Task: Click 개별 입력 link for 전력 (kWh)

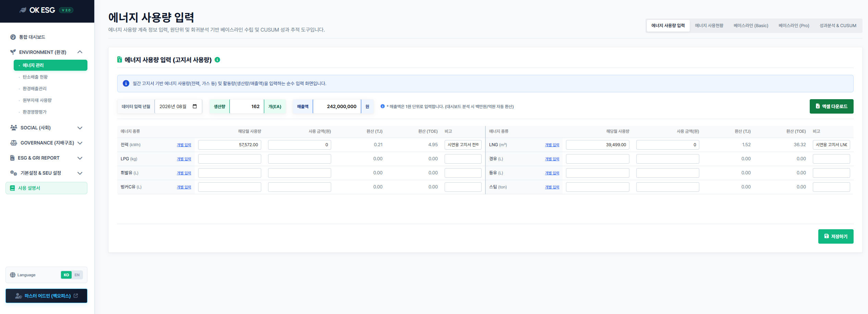Action: tap(184, 145)
